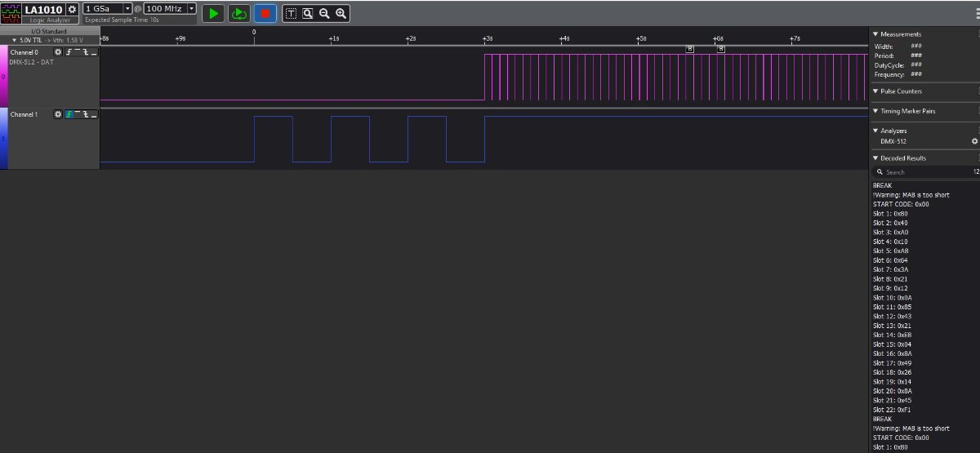
Task: Click the zoom-to-fit magnifier icon
Action: click(308, 14)
